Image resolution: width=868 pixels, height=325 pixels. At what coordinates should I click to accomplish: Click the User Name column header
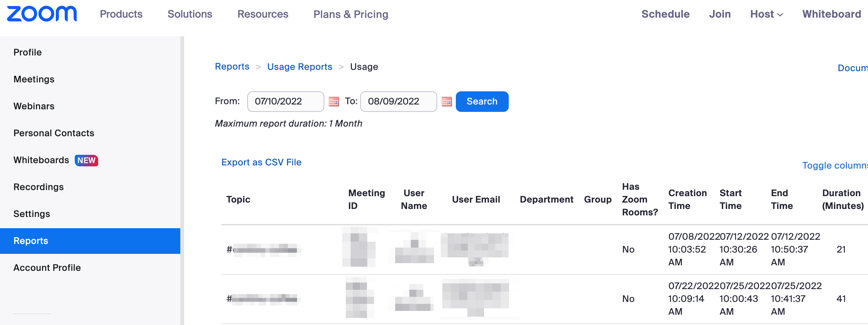click(414, 199)
